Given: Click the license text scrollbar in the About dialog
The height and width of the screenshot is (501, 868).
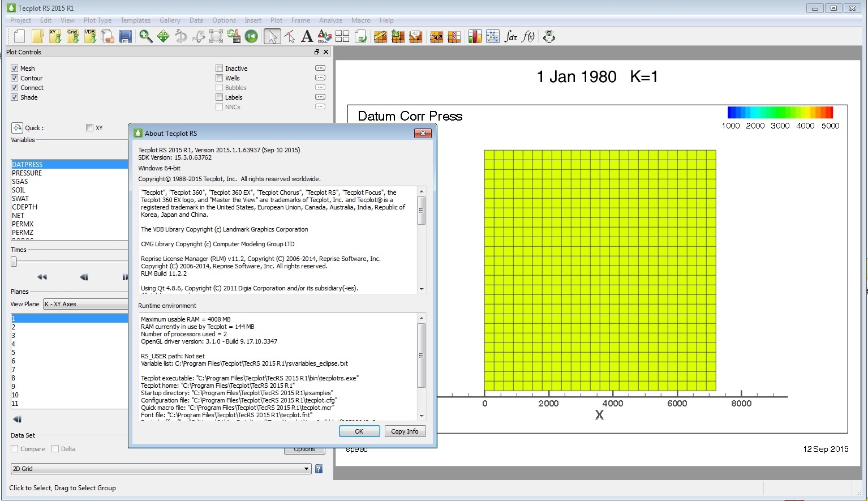Looking at the screenshot, I should click(421, 211).
